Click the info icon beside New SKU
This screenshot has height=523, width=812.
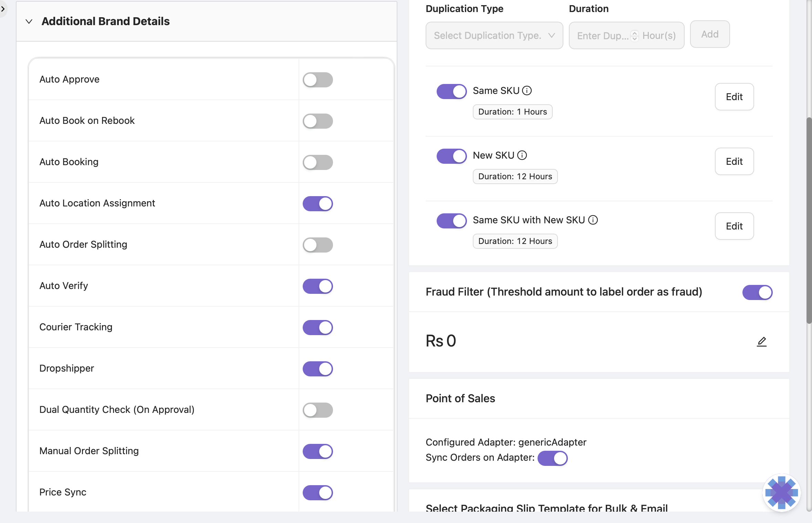click(x=522, y=155)
